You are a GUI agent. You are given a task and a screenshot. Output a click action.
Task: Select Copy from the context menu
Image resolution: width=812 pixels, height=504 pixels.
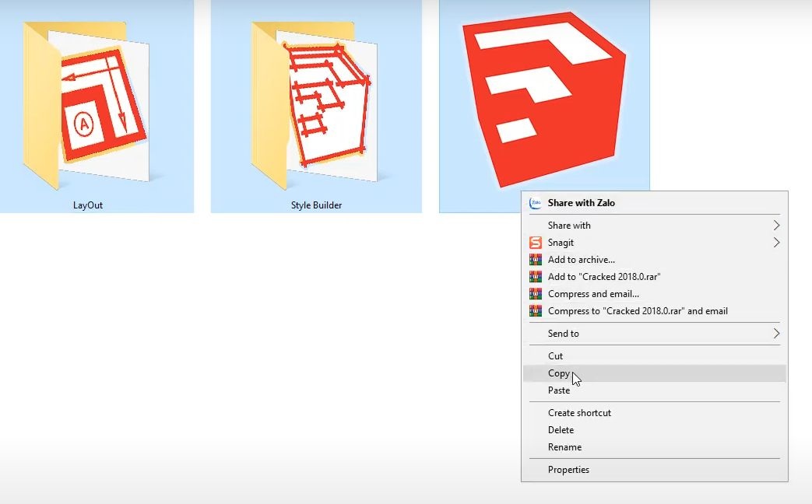655,373
